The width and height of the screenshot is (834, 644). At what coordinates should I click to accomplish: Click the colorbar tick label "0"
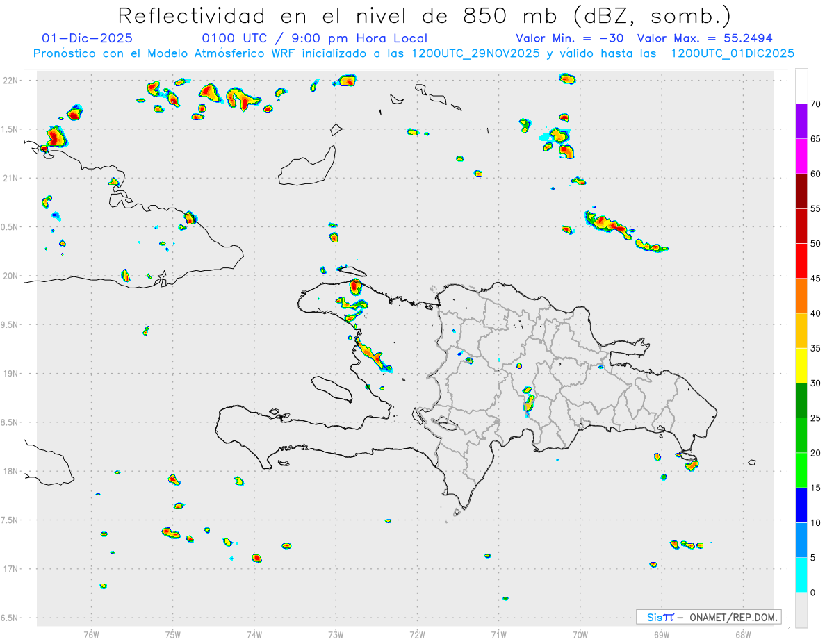pyautogui.click(x=812, y=593)
